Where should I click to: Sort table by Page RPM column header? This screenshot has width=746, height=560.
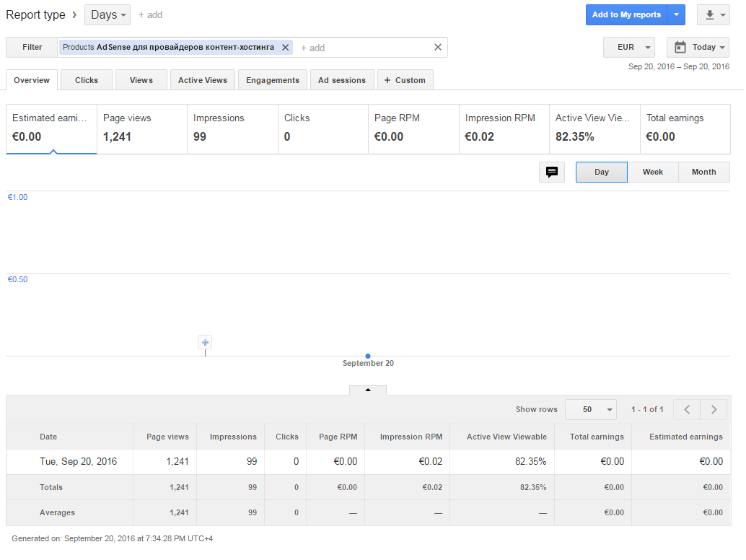pos(338,437)
